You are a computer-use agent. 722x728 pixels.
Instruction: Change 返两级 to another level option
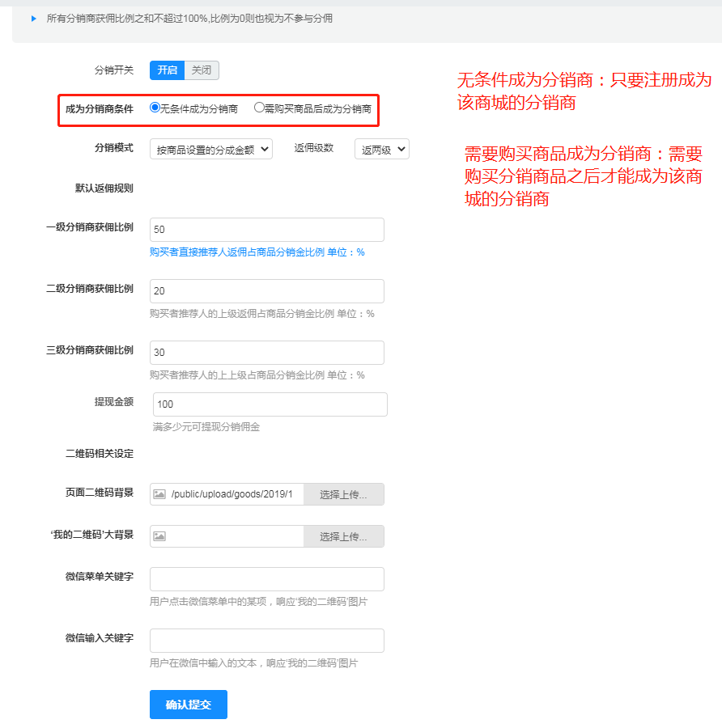pos(381,149)
